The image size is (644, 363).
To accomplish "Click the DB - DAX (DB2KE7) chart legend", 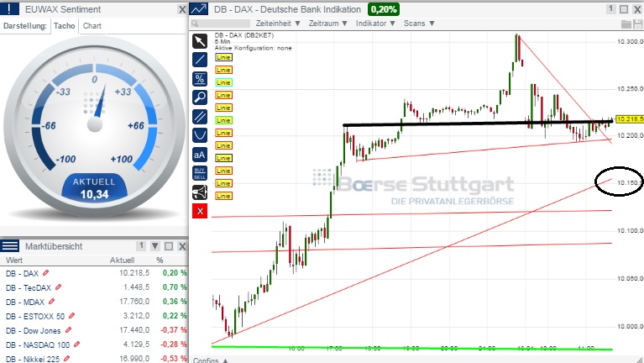I will pos(244,35).
